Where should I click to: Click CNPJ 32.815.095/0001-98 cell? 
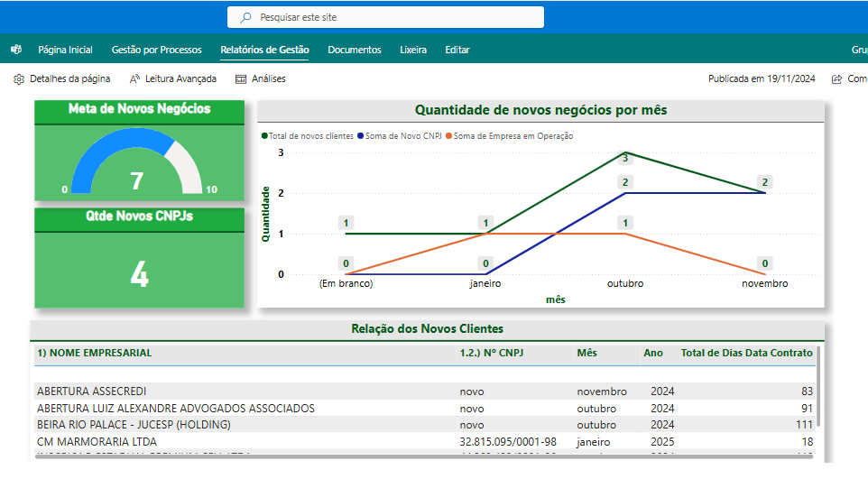click(x=508, y=441)
